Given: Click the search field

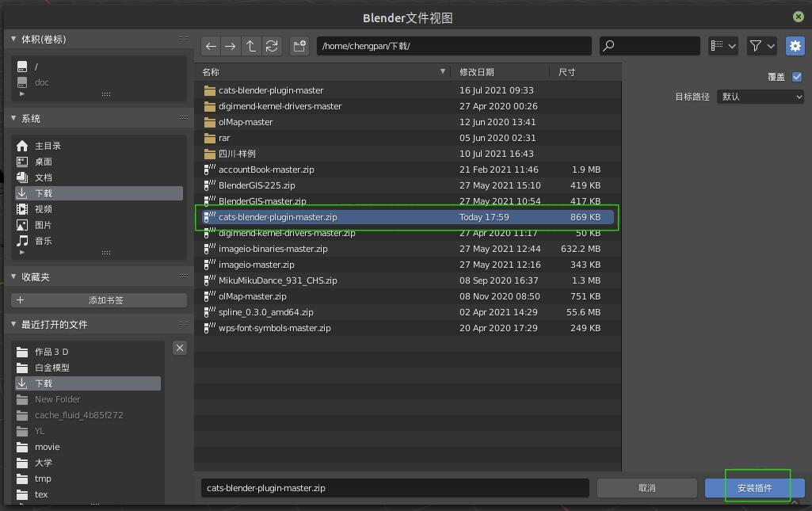Looking at the screenshot, I should coord(650,46).
